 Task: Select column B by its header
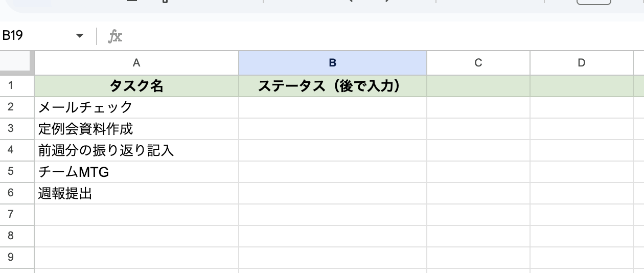[332, 63]
